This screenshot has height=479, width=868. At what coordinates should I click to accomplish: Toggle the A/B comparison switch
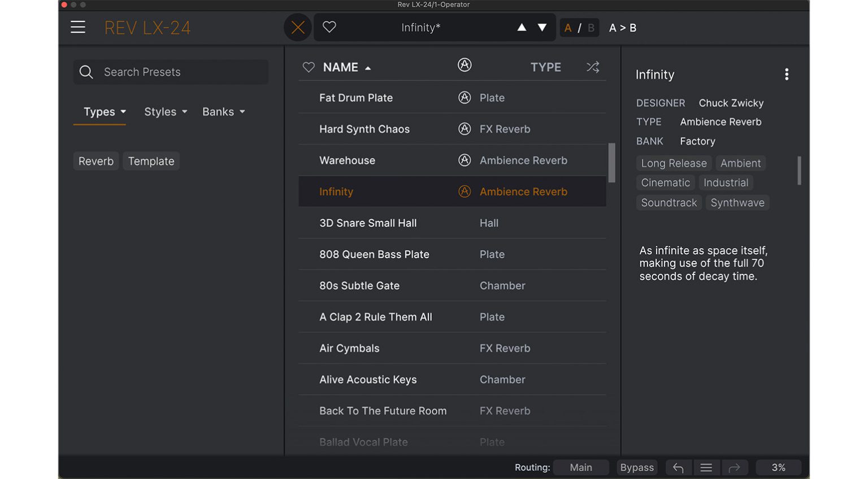579,28
